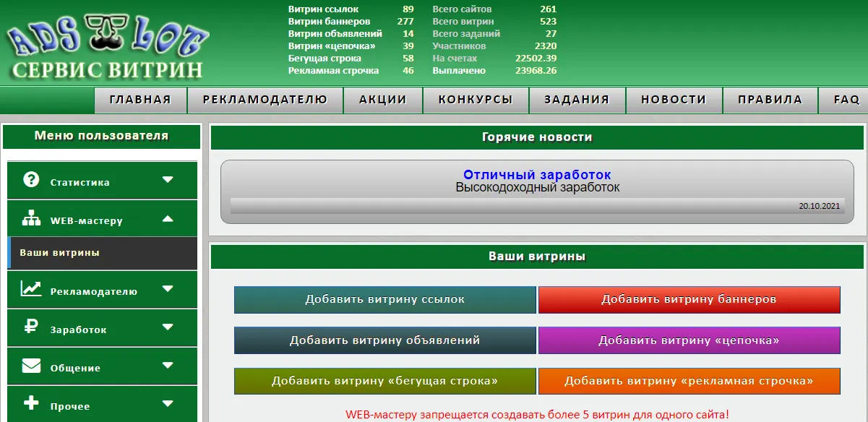This screenshot has width=868, height=422.
Task: Select Ваши витрины in sidebar
Action: [59, 253]
